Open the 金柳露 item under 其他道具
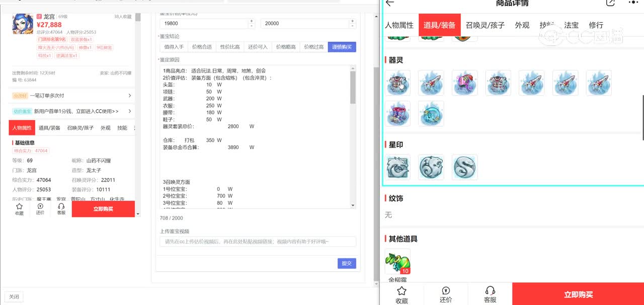This screenshot has width=644, height=305. tap(397, 262)
